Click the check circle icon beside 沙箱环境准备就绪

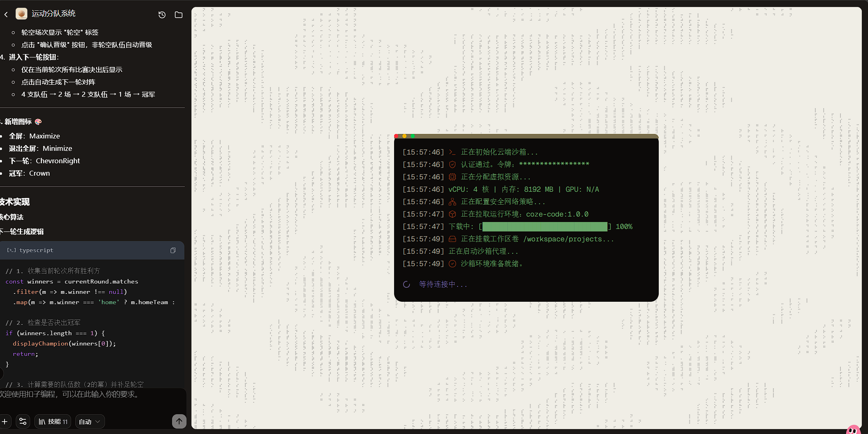click(x=452, y=264)
